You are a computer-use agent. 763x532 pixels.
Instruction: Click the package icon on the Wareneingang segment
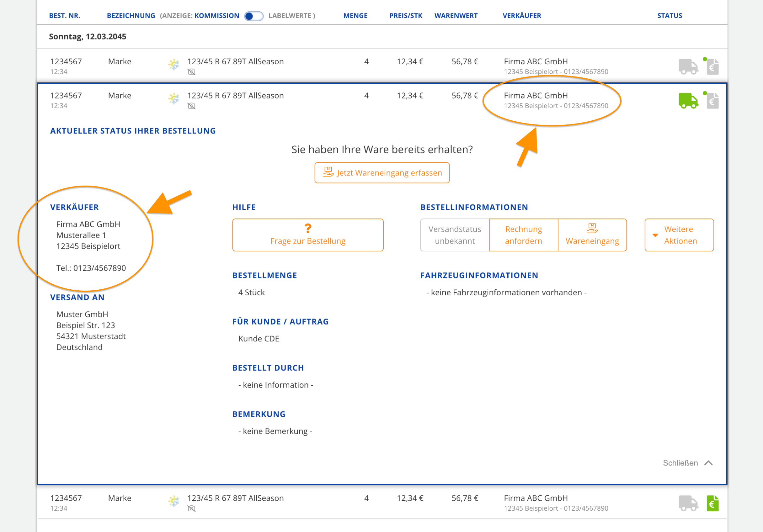coord(593,228)
